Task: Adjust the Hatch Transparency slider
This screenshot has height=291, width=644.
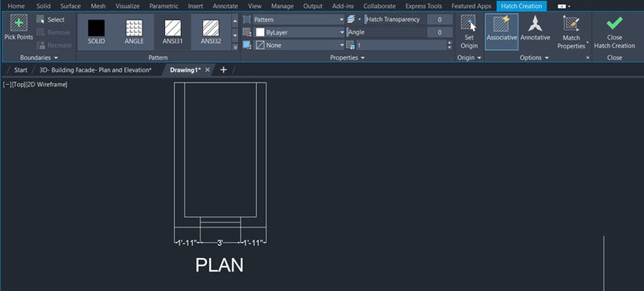Action: [x=396, y=19]
